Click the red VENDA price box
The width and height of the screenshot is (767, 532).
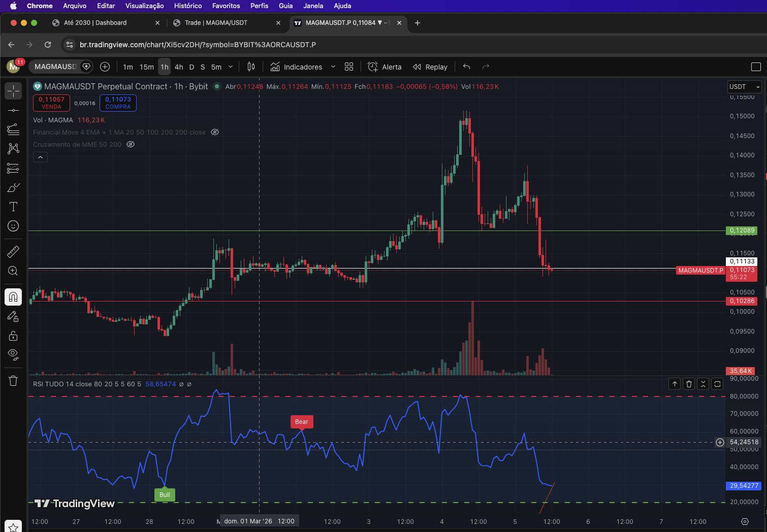click(51, 103)
